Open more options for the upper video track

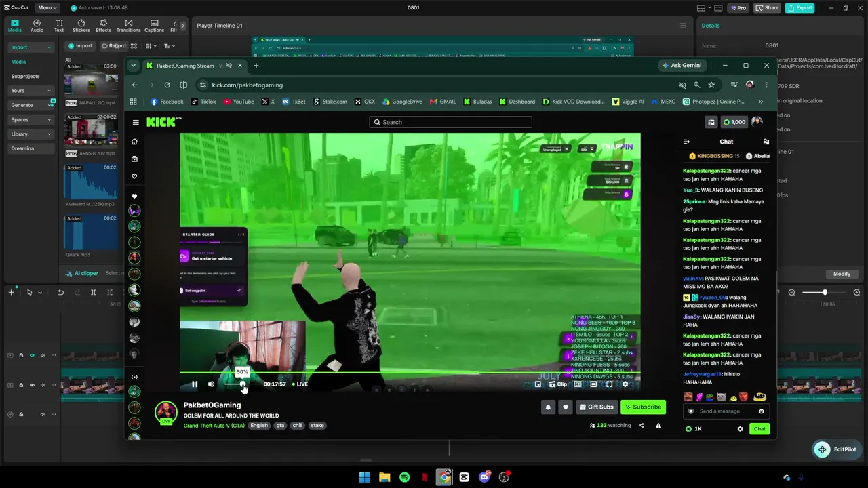click(54, 355)
